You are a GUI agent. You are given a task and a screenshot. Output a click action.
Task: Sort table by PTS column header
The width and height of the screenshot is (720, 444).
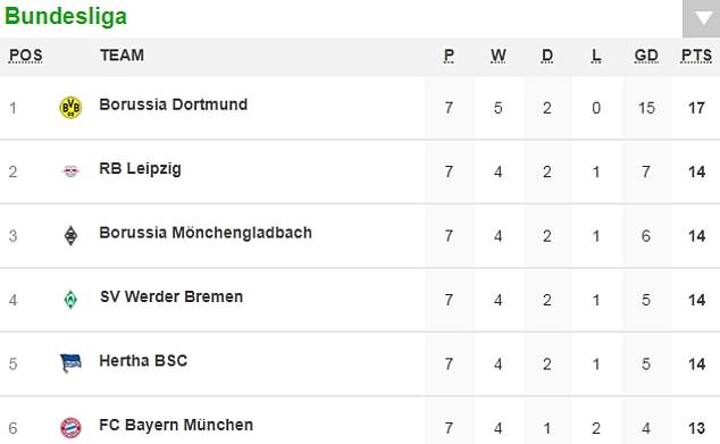click(x=696, y=56)
